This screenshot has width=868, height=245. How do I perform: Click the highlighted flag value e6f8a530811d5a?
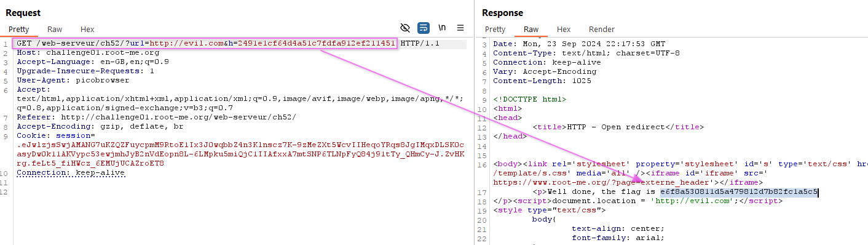[739, 191]
